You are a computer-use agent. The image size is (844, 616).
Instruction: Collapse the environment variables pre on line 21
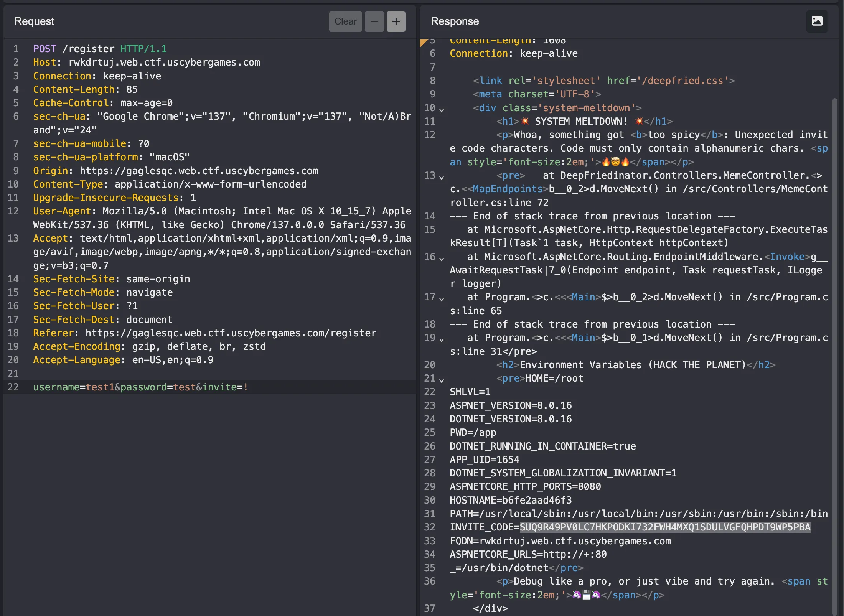(x=442, y=380)
